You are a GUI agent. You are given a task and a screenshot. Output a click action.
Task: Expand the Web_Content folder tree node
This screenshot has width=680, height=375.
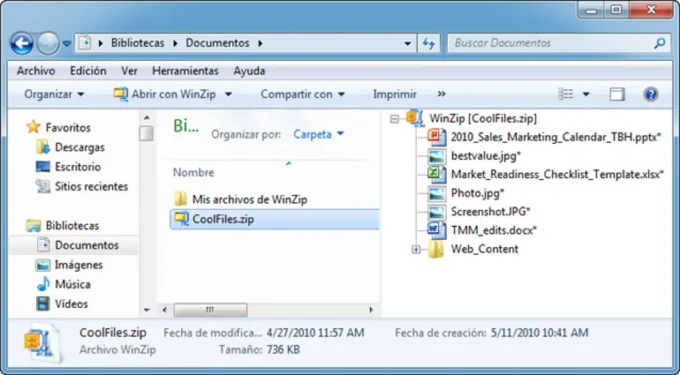pyautogui.click(x=416, y=249)
